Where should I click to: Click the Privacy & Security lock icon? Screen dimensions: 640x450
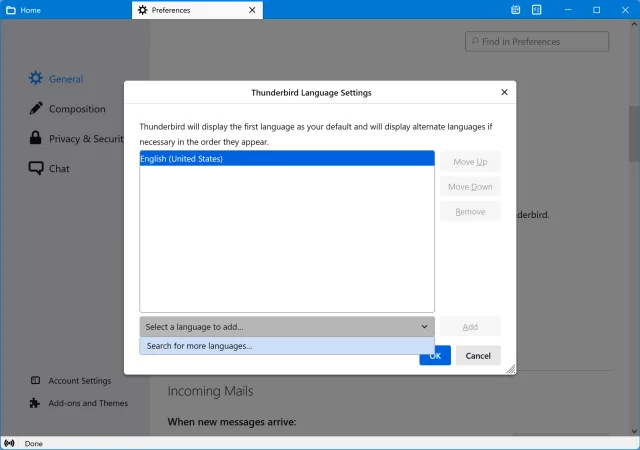point(36,138)
